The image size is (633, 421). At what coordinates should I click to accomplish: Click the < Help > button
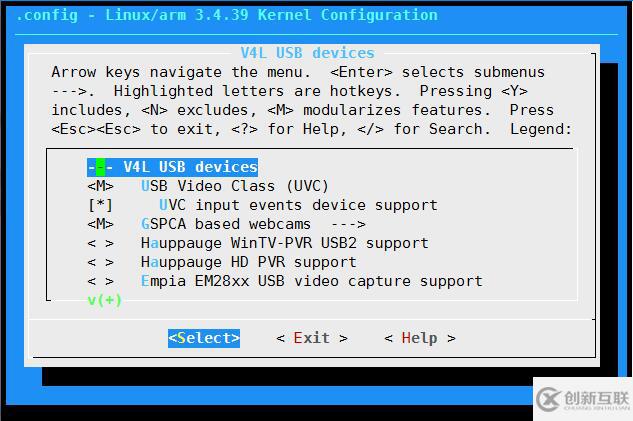[420, 338]
